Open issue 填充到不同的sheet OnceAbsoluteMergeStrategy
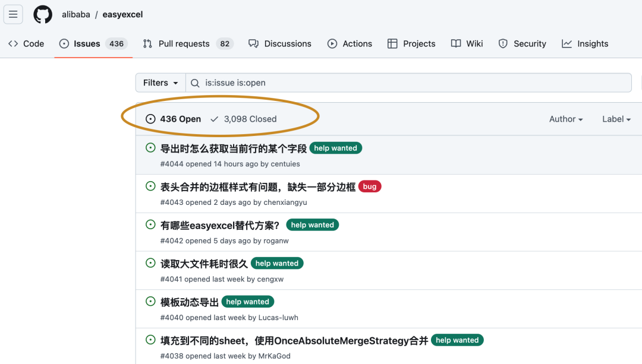Image resolution: width=642 pixels, height=364 pixels. [x=294, y=341]
